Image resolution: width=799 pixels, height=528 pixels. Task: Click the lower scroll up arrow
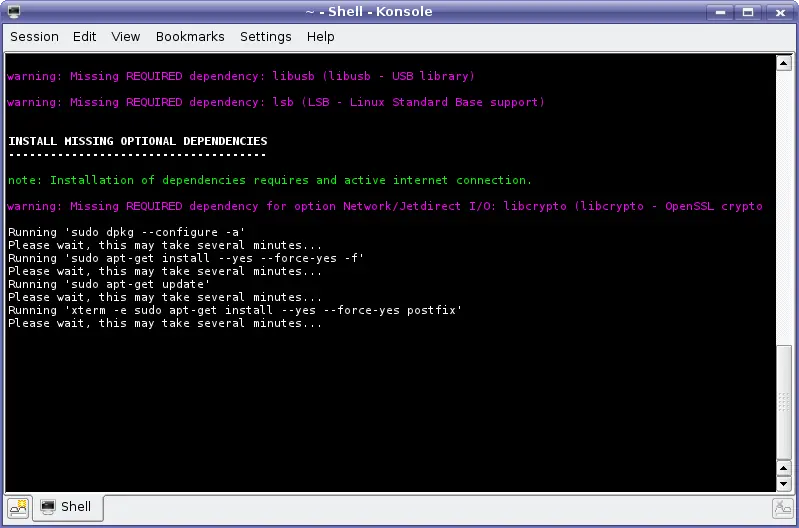coord(784,468)
